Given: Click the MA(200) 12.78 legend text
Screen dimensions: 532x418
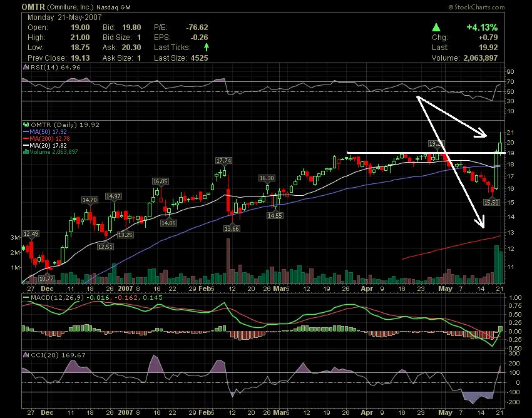Looking at the screenshot, I should (x=50, y=138).
